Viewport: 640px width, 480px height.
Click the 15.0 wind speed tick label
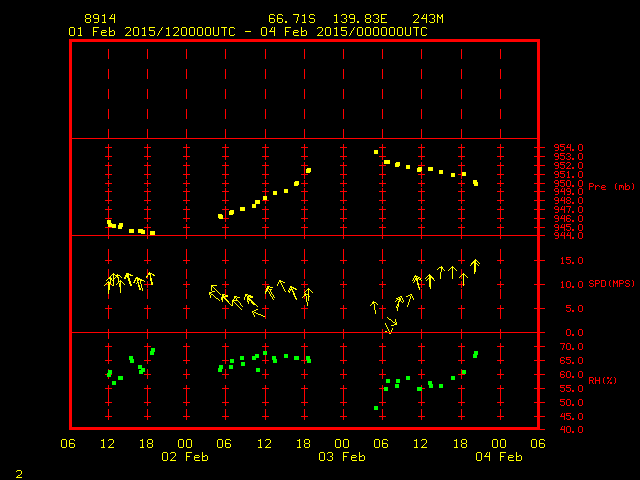[x=571, y=260]
